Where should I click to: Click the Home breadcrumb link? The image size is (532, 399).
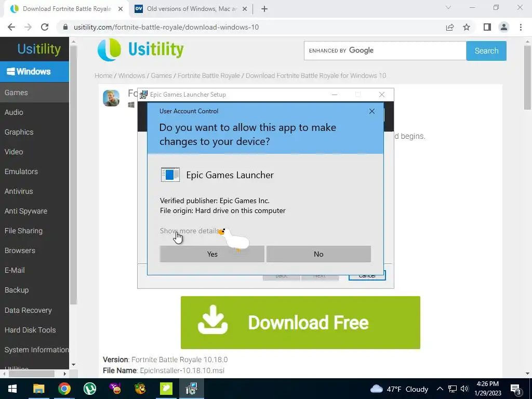pos(103,76)
